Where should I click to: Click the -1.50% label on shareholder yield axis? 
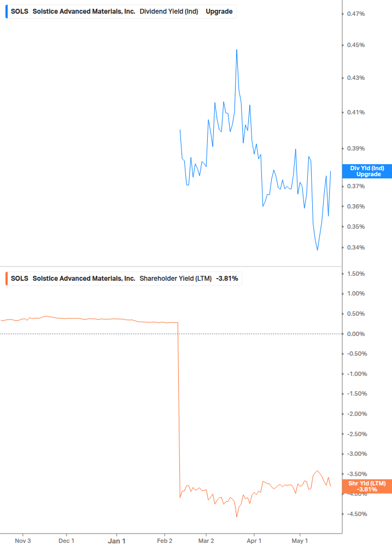point(357,393)
